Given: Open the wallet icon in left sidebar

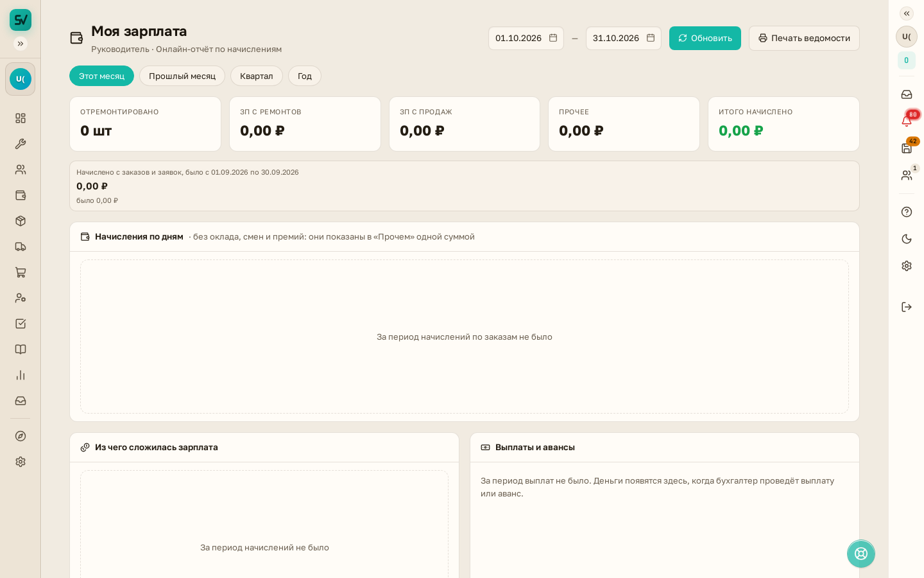Looking at the screenshot, I should coord(21,195).
